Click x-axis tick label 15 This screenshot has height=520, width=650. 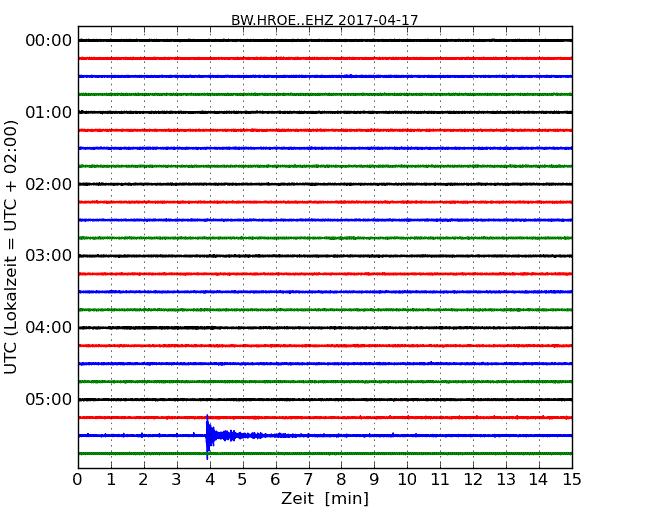coord(572,480)
